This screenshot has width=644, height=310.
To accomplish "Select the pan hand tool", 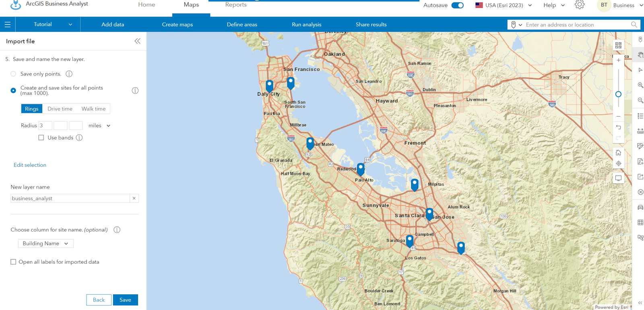I will tap(640, 55).
